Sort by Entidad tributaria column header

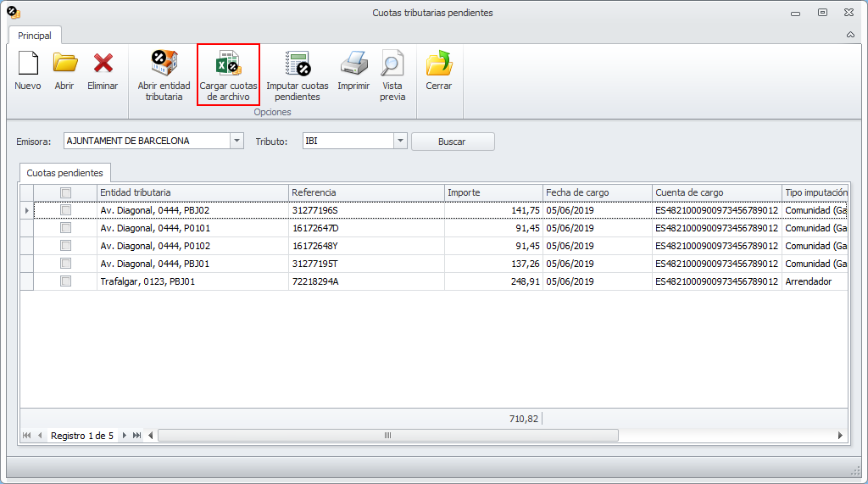pyautogui.click(x=192, y=192)
